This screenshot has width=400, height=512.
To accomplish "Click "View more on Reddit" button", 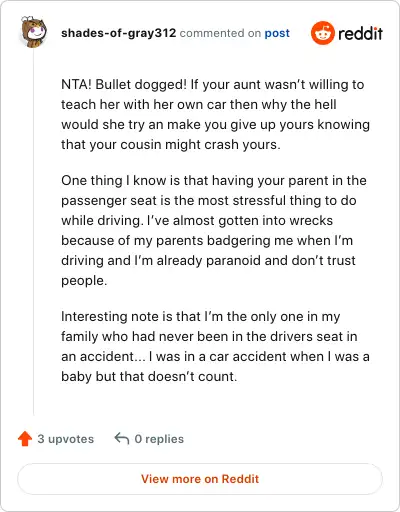I will tap(200, 479).
